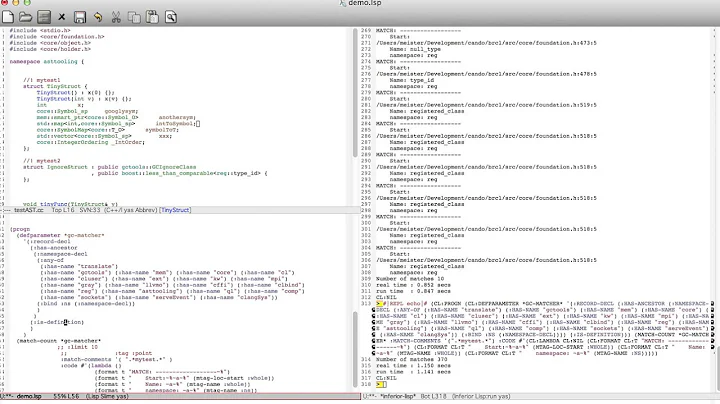Place cursor on 'namespace asttooling {' line
720x404 pixels.
click(x=46, y=62)
